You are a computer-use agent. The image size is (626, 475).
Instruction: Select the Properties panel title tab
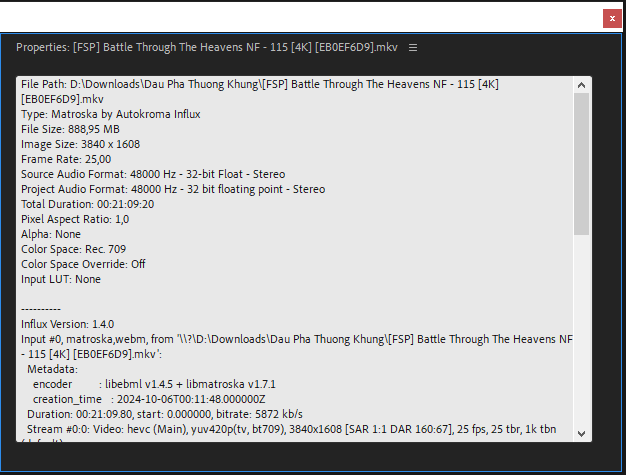pyautogui.click(x=208, y=47)
